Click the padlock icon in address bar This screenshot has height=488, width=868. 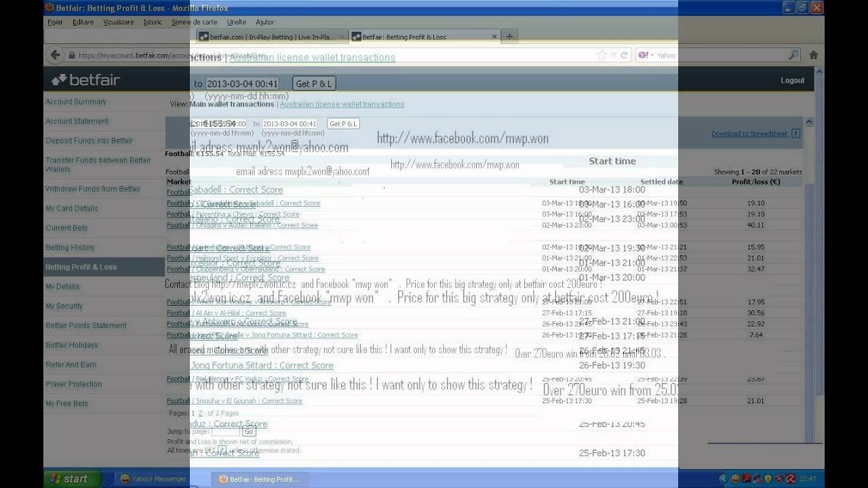[72, 56]
